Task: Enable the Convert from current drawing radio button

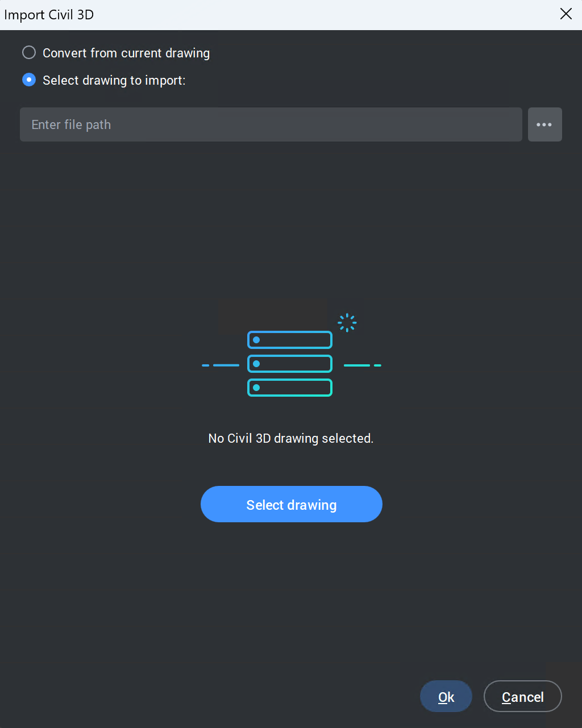Action: click(29, 53)
